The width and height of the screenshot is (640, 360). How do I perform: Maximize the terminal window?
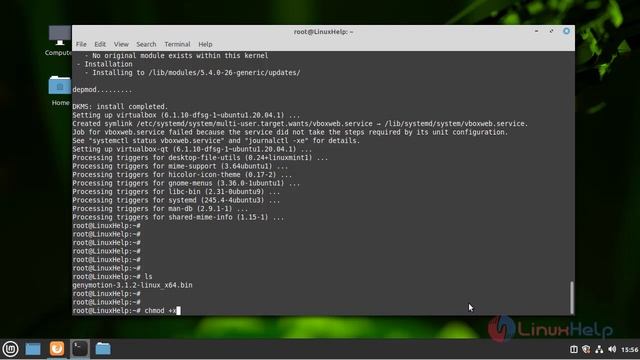pyautogui.click(x=551, y=31)
